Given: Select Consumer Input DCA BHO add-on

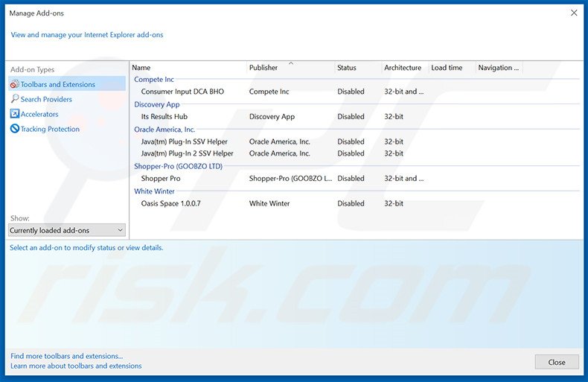Looking at the screenshot, I should pyautogui.click(x=182, y=92).
